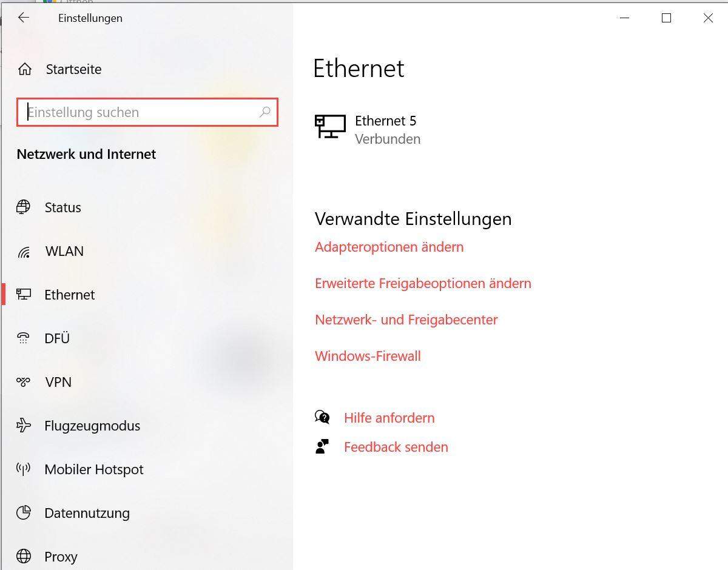Click the Flugzeugmodus airplane icon

(x=23, y=426)
